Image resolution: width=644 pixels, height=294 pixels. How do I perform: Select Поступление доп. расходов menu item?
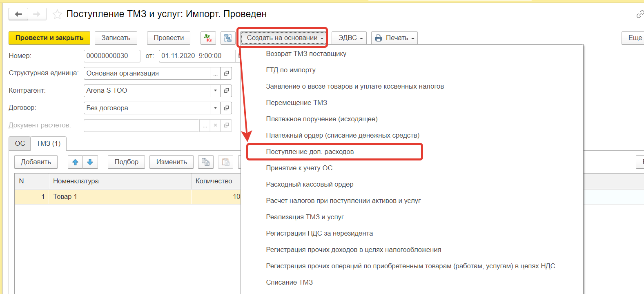tap(310, 152)
